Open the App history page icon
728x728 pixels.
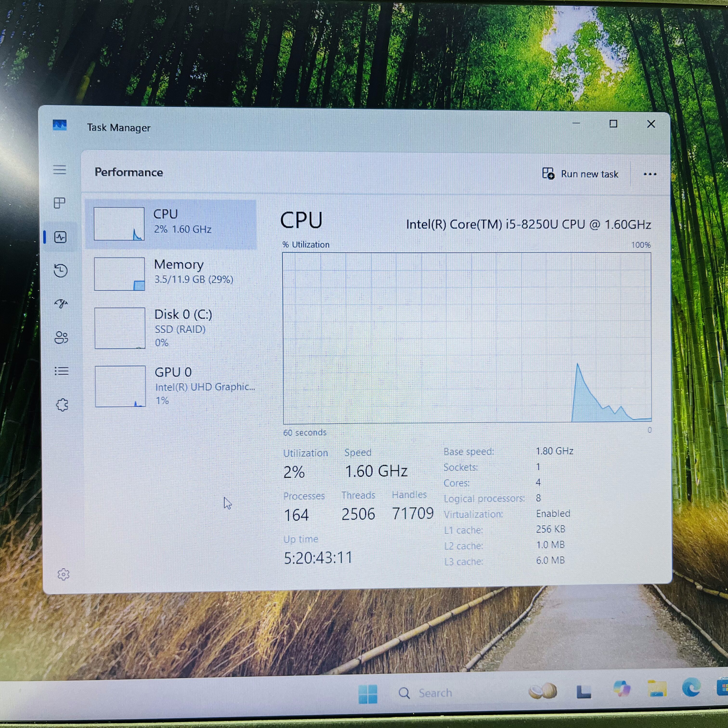pyautogui.click(x=61, y=271)
